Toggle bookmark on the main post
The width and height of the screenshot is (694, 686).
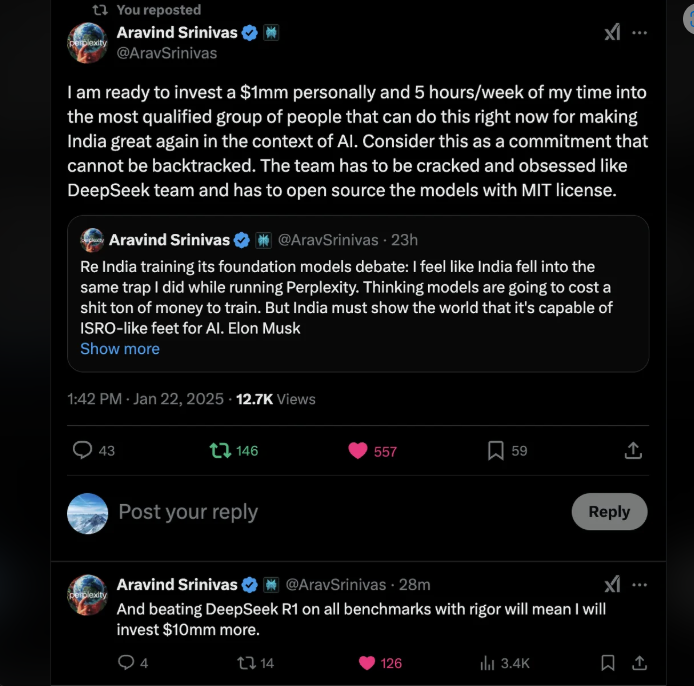[x=496, y=451]
